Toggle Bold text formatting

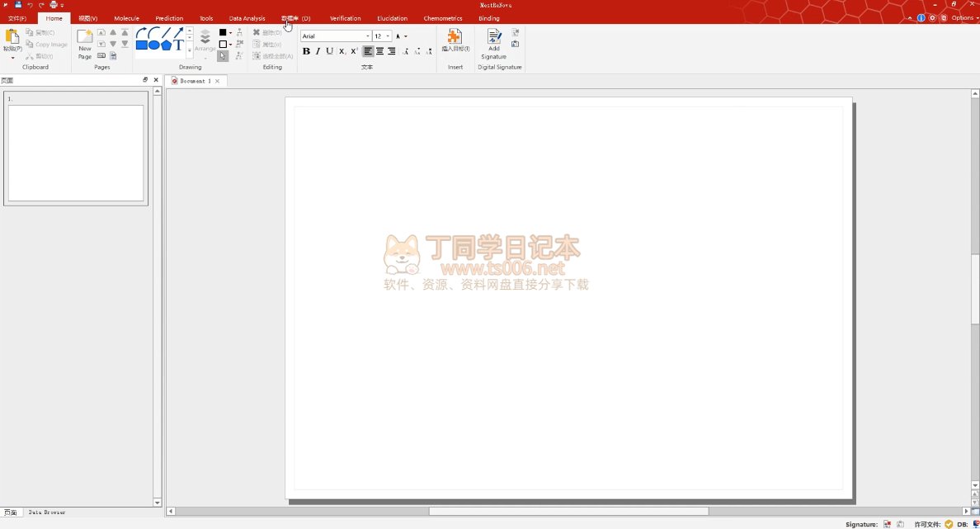[306, 51]
